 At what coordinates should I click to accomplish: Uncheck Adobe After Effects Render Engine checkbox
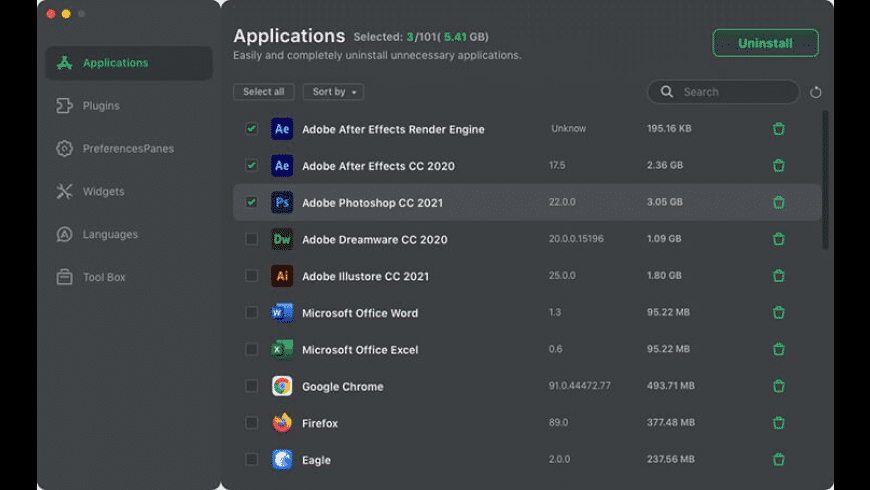[251, 129]
